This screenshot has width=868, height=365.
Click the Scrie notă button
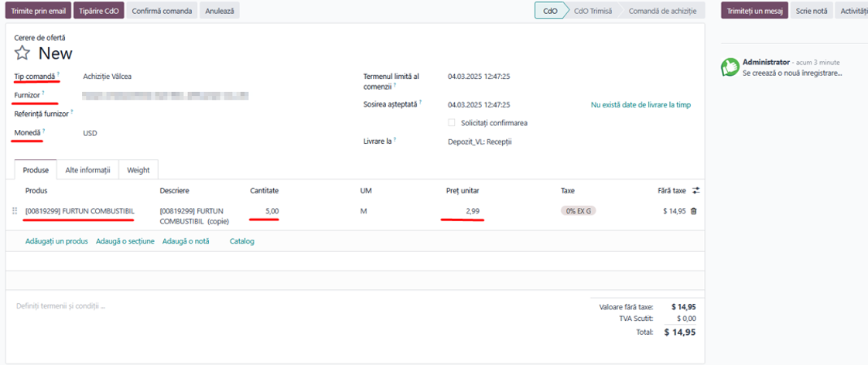(x=811, y=11)
